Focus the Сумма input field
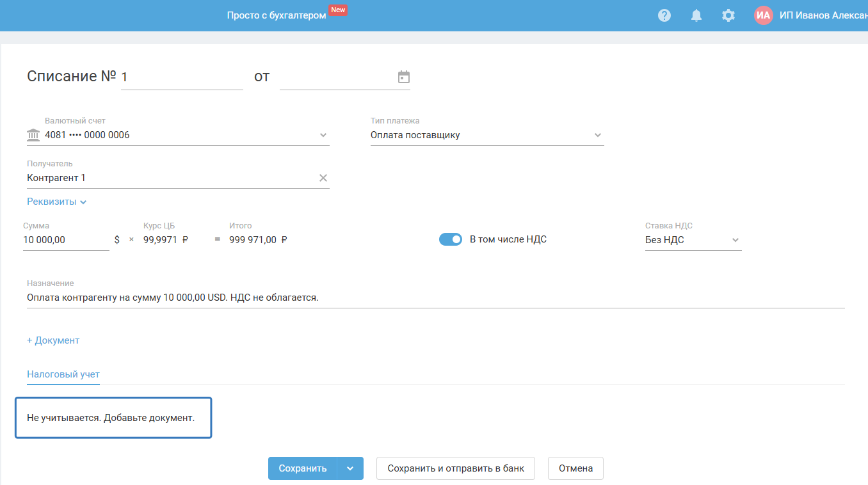The image size is (868, 485). [66, 240]
